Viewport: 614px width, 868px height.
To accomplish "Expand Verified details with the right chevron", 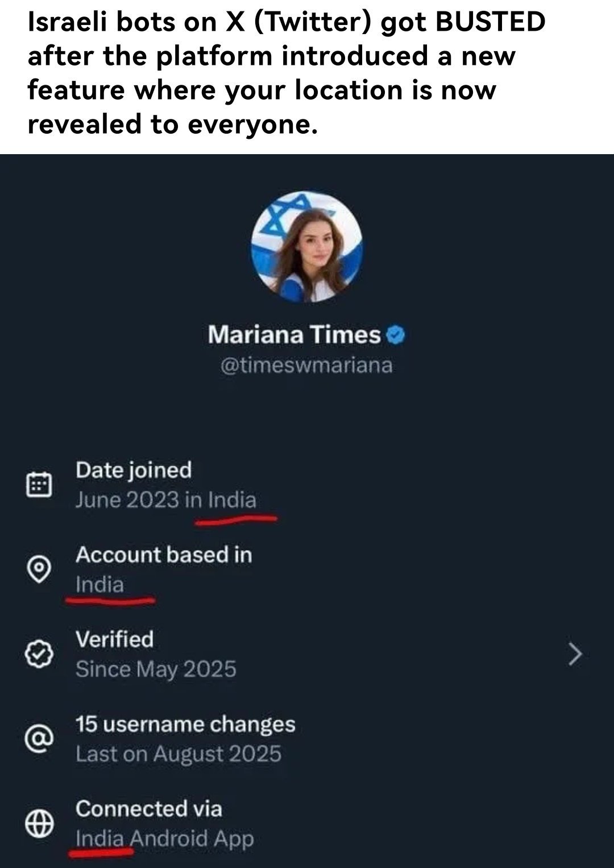I will point(575,654).
